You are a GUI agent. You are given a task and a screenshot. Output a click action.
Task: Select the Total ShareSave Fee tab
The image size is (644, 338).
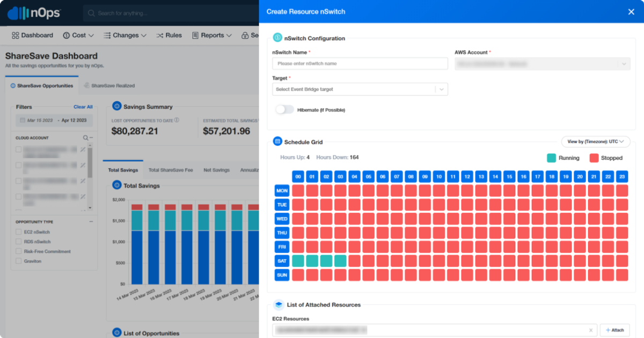(171, 170)
